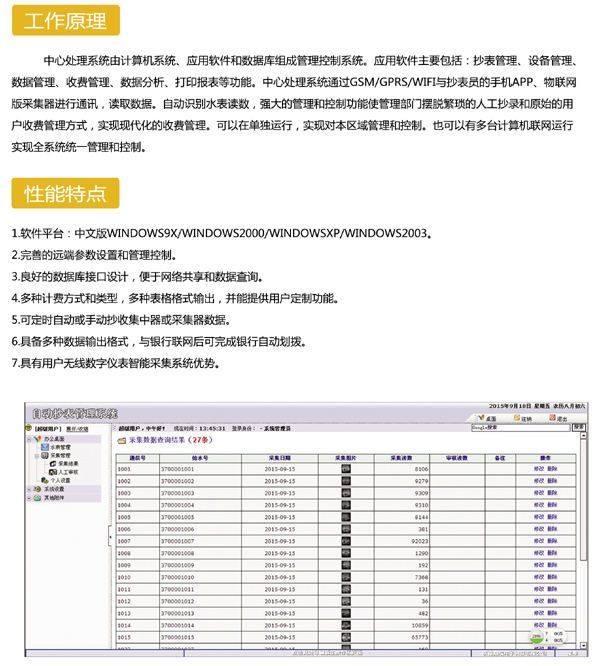Viewport: 600px width, 666px height.
Task: Click meter number 3700001006 cell
Action: point(200,529)
